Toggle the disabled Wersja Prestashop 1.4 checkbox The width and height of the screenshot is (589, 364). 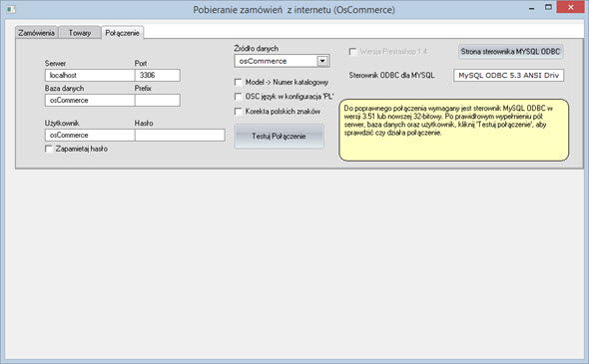coord(352,52)
